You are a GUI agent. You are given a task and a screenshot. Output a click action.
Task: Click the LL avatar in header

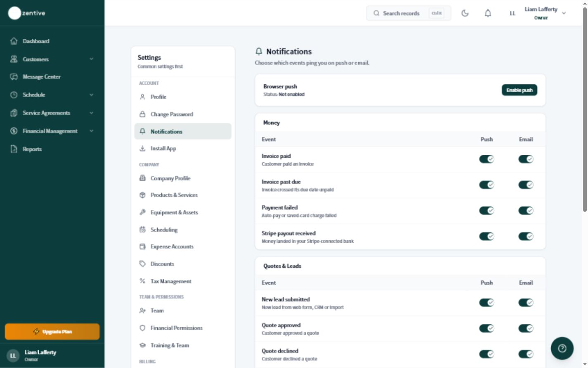point(512,13)
